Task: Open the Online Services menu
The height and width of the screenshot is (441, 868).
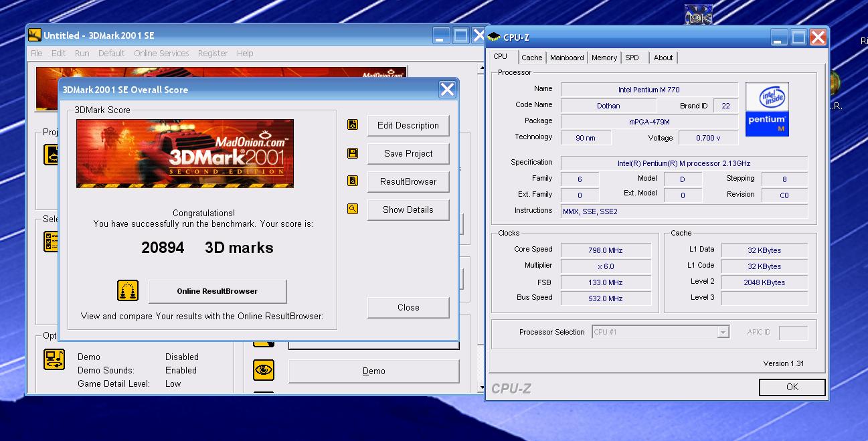Action: pos(161,53)
